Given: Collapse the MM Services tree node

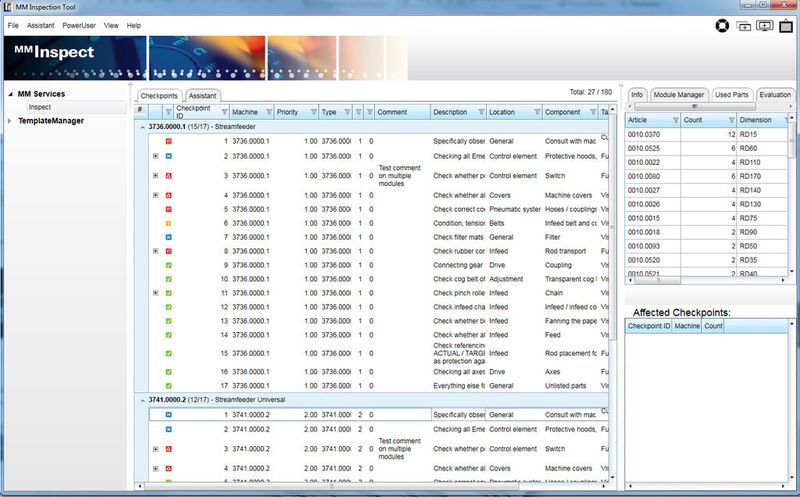Looking at the screenshot, I should point(10,94).
